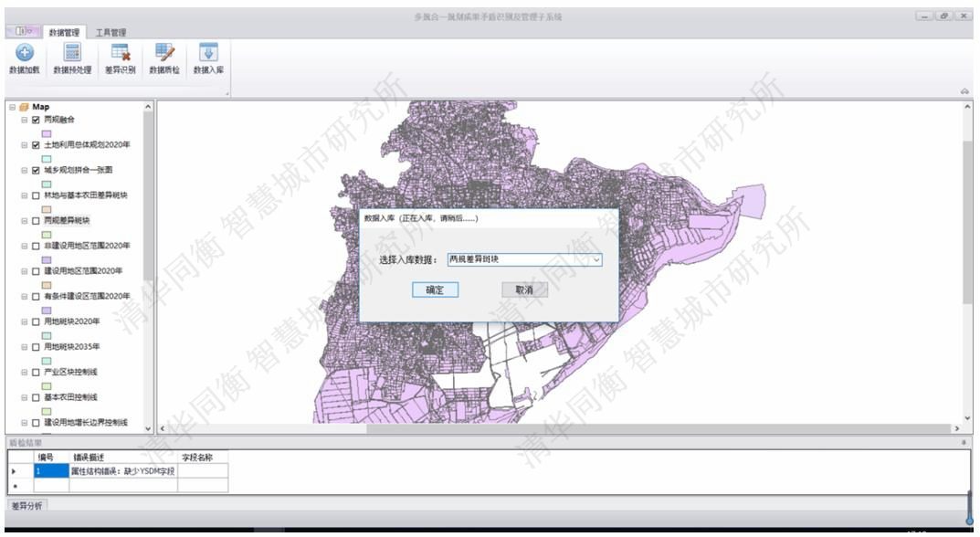Click the 数据入库 ribbon icon
The image size is (980, 537).
(x=208, y=58)
